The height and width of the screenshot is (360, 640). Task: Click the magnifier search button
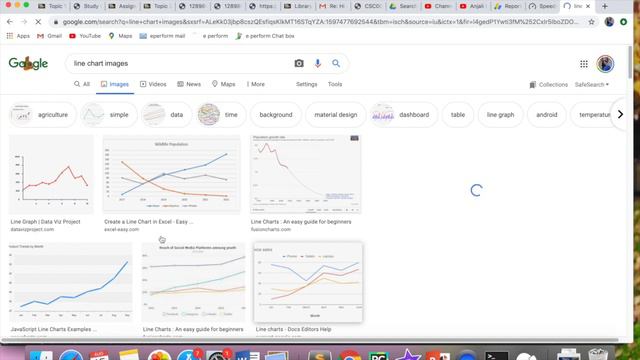(x=336, y=63)
